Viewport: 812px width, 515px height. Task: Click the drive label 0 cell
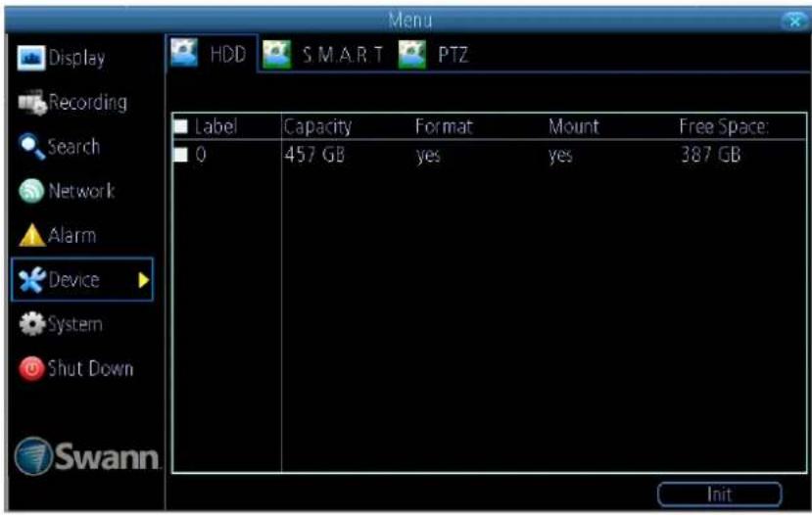click(201, 155)
